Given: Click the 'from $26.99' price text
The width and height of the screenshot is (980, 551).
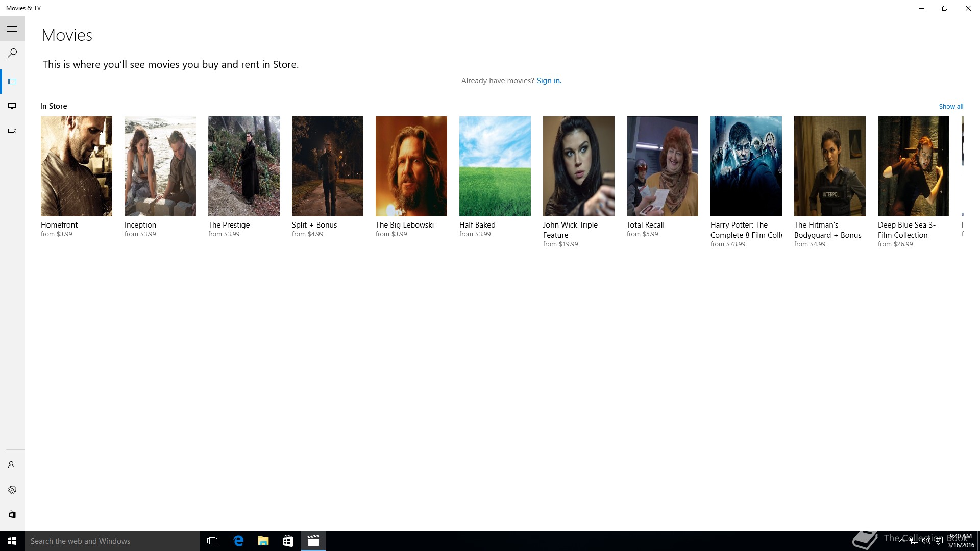Looking at the screenshot, I should tap(895, 244).
